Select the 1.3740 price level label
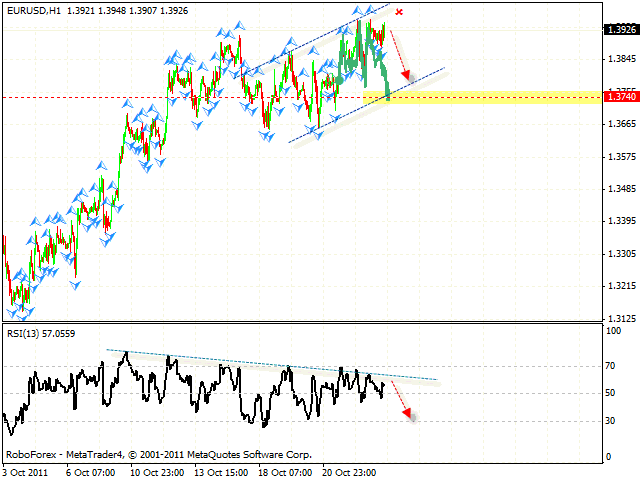 point(621,97)
